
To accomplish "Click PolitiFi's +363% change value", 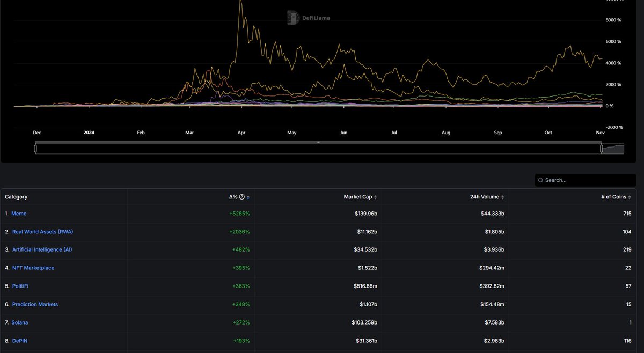I will click(241, 286).
